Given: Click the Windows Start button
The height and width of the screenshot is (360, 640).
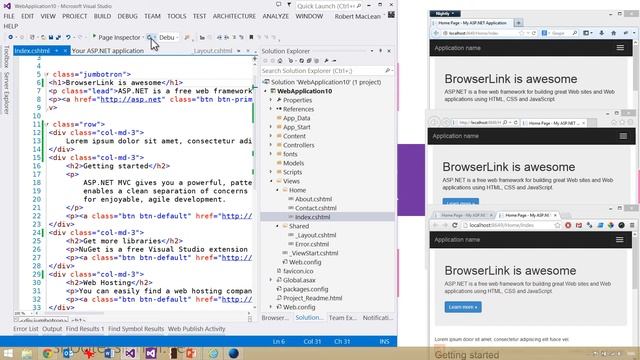Looking at the screenshot, I should tap(8, 353).
